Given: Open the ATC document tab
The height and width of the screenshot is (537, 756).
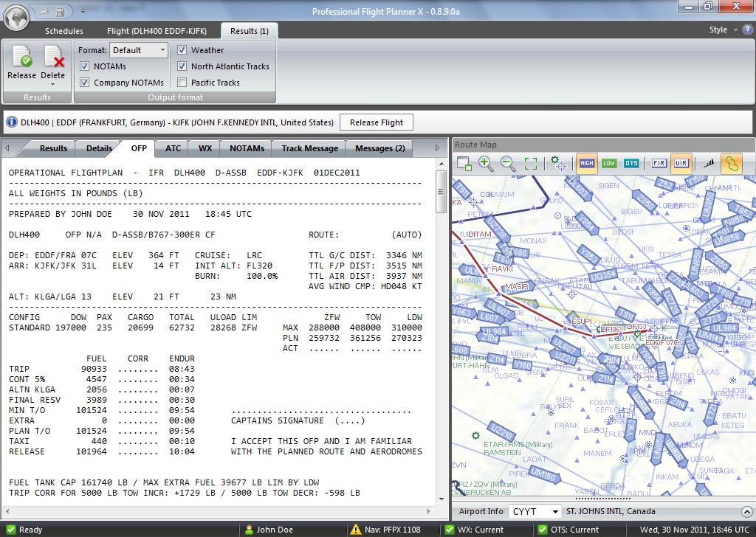Looking at the screenshot, I should coord(173,148).
